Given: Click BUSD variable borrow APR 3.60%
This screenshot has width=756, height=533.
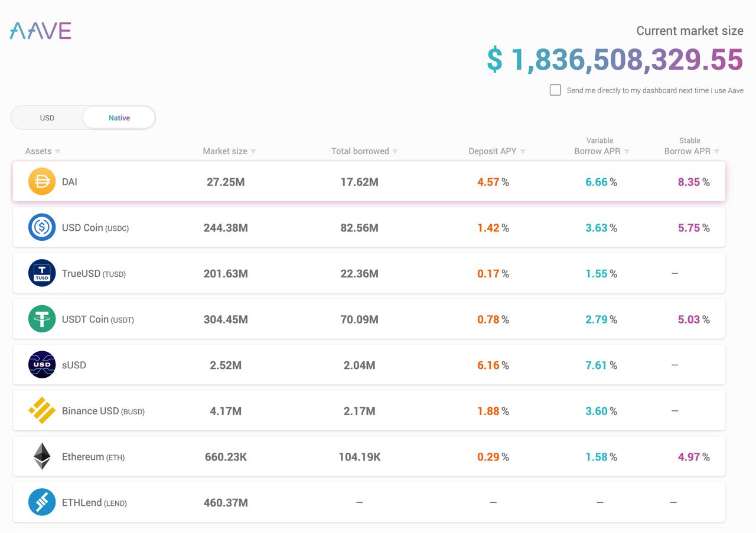Looking at the screenshot, I should (601, 411).
